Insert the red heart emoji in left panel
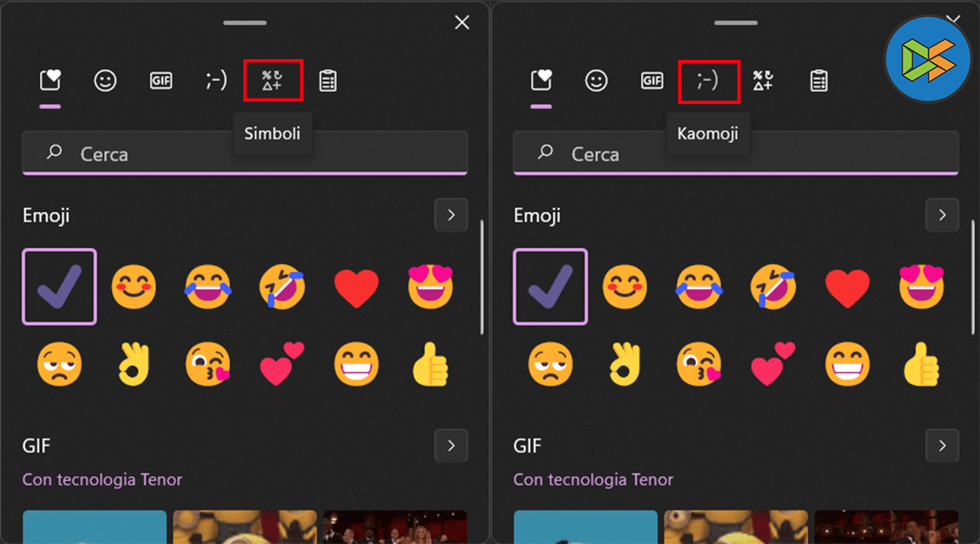The image size is (980, 544). [x=356, y=287]
